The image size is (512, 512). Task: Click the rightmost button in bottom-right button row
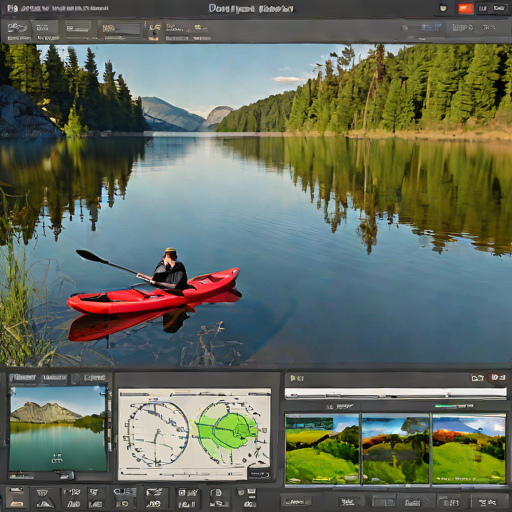tap(487, 502)
